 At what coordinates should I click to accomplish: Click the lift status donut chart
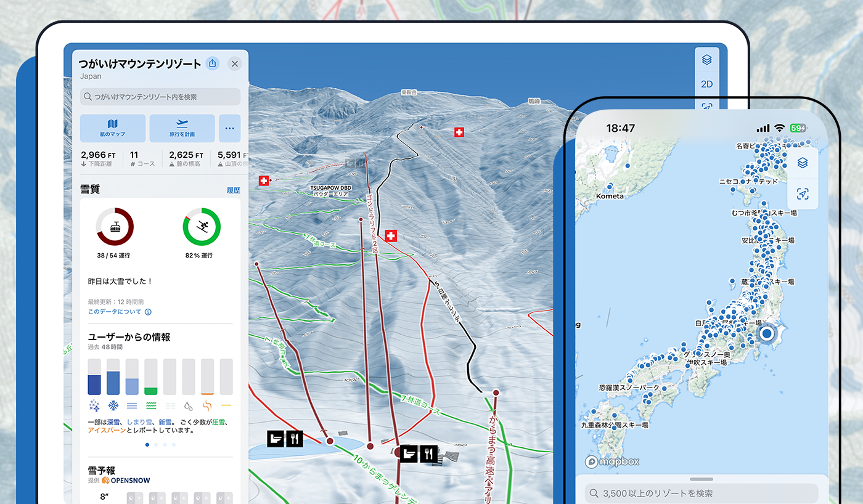tap(115, 227)
